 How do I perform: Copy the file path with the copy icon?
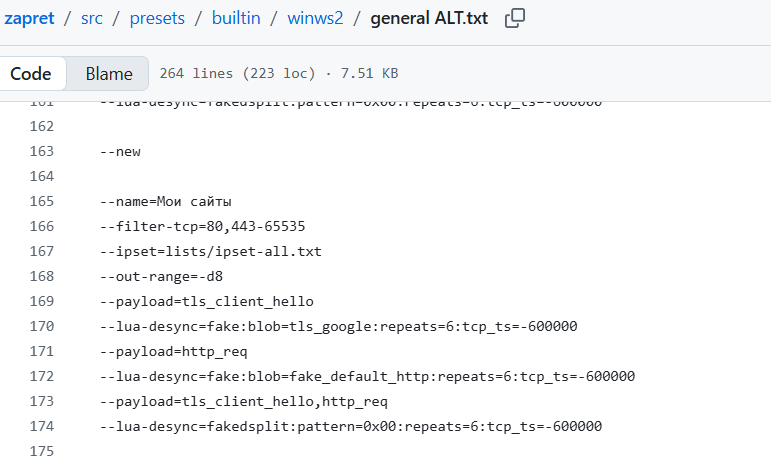(x=515, y=18)
